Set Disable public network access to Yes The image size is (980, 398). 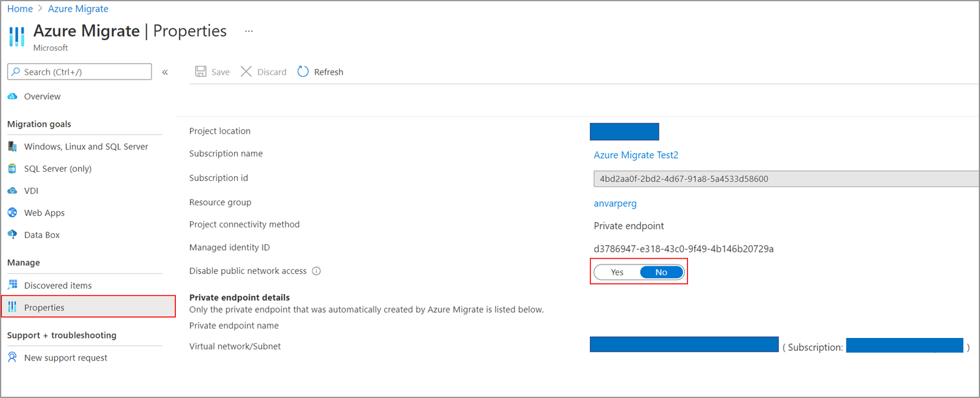tap(617, 272)
